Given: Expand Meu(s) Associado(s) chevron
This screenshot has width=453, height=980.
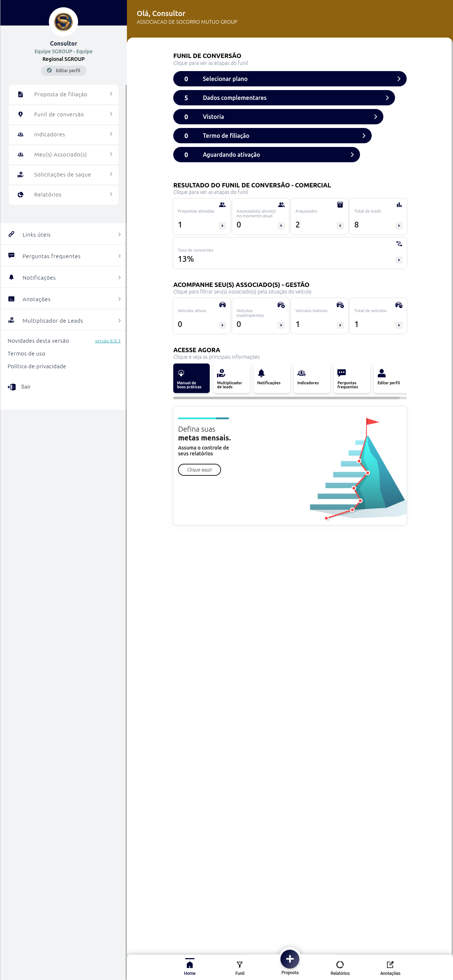Looking at the screenshot, I should (111, 154).
